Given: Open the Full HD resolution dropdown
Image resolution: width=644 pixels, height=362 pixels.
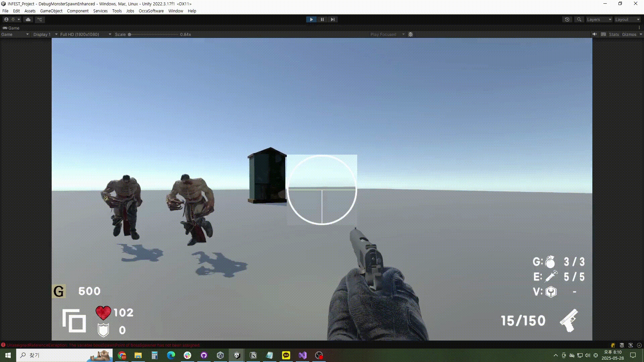Looking at the screenshot, I should point(86,34).
